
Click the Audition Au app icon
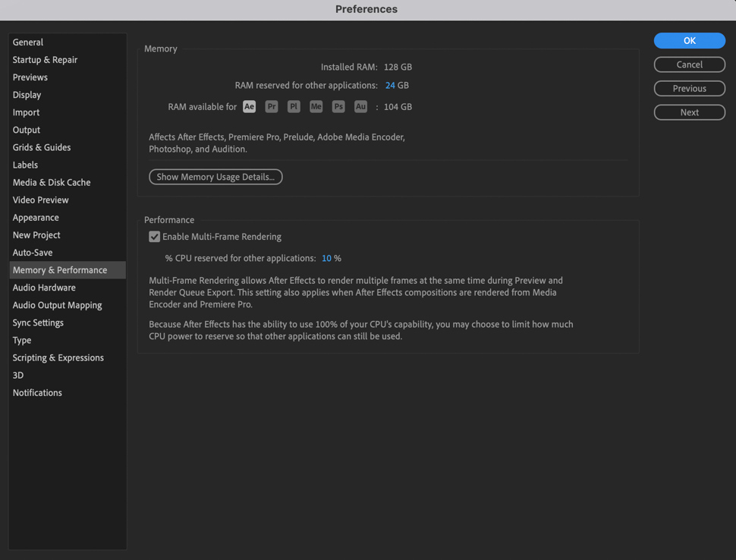tap(360, 106)
